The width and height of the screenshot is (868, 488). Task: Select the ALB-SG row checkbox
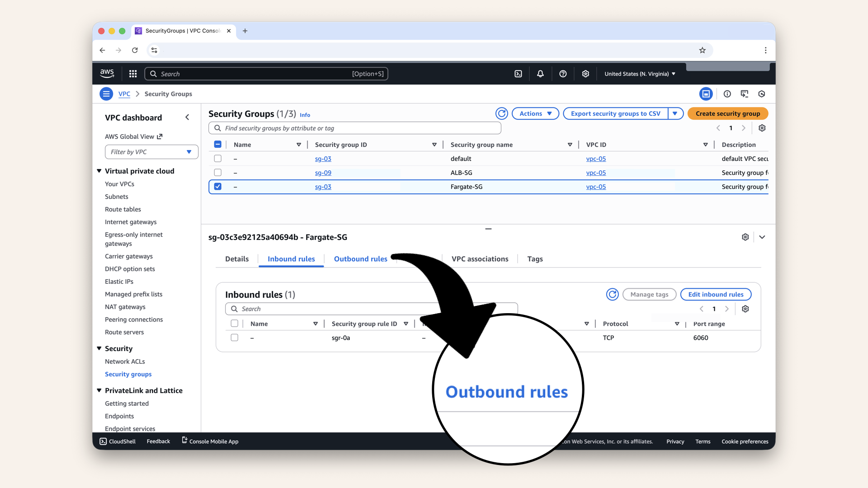[x=217, y=172]
